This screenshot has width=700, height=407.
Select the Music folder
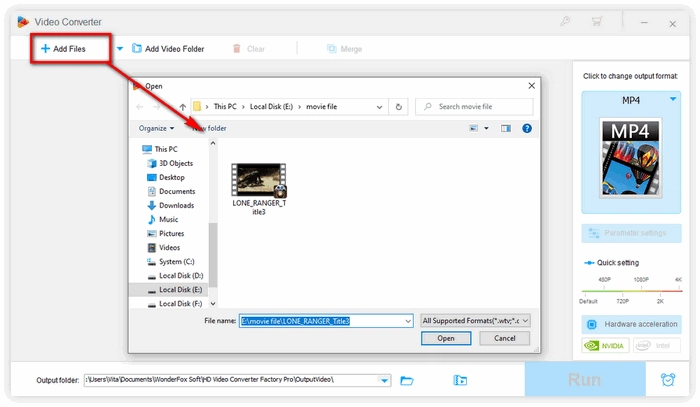click(162, 220)
